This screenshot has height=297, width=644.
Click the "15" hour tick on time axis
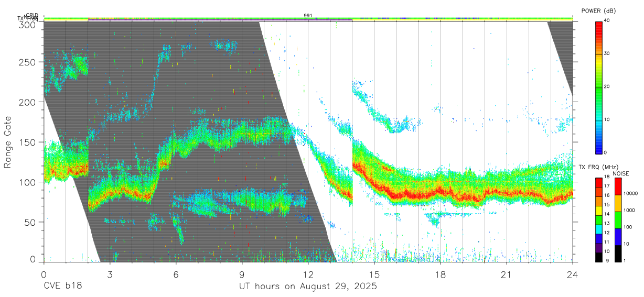coord(374,274)
